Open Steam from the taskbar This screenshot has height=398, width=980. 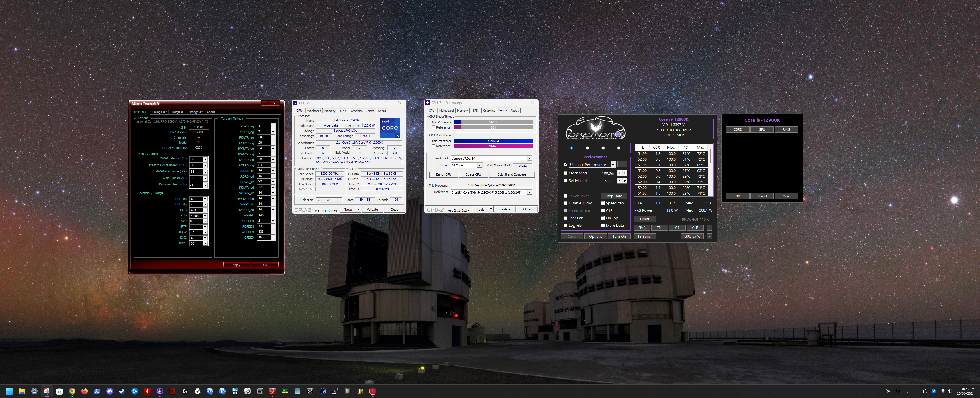tap(122, 391)
